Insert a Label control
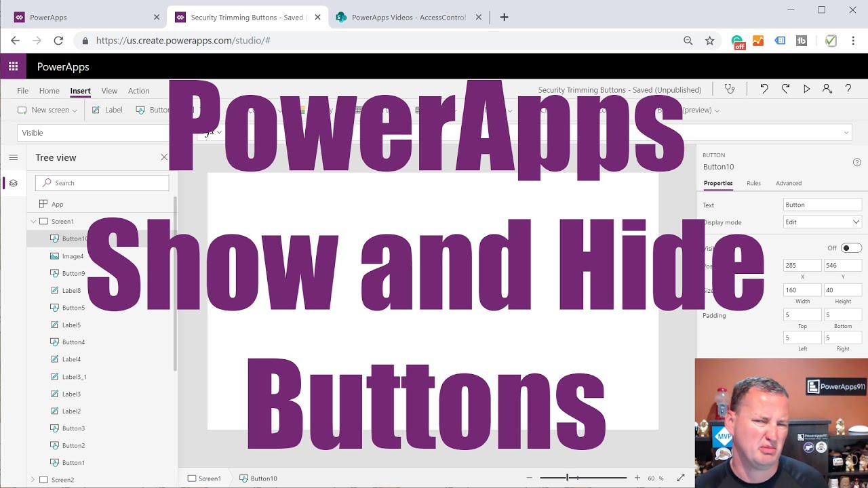Screen dimensions: 868x488 (107, 110)
